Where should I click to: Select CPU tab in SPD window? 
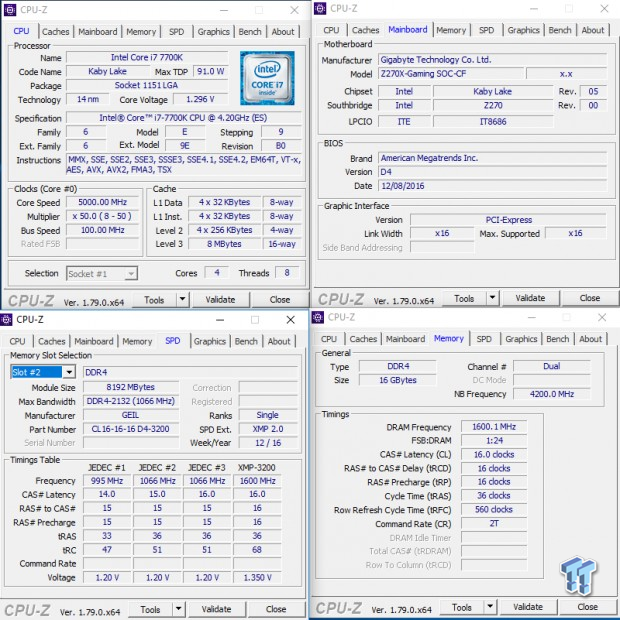click(x=17, y=341)
